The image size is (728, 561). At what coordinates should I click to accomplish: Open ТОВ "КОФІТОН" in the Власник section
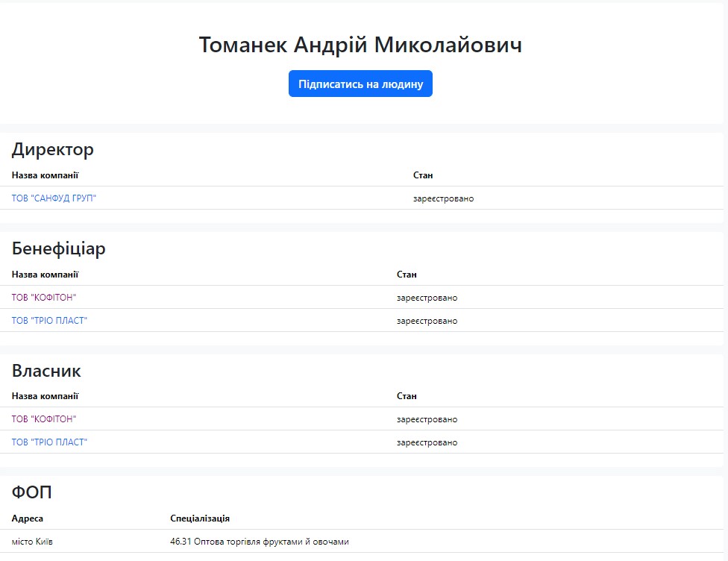(x=44, y=419)
